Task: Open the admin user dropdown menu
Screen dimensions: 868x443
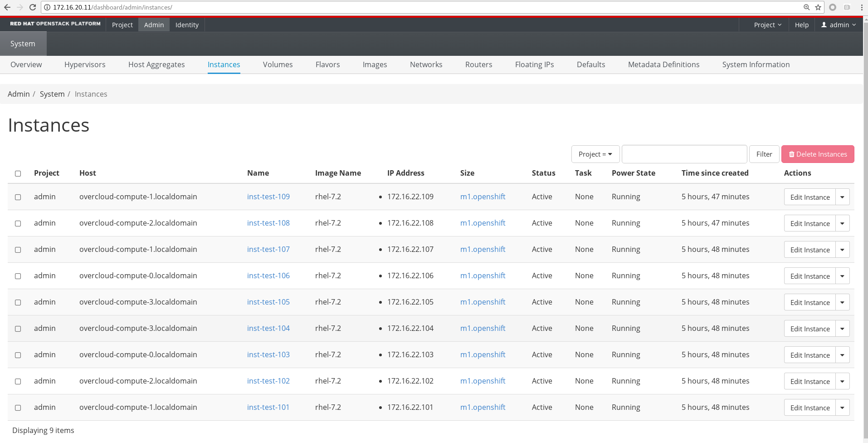Action: click(839, 25)
